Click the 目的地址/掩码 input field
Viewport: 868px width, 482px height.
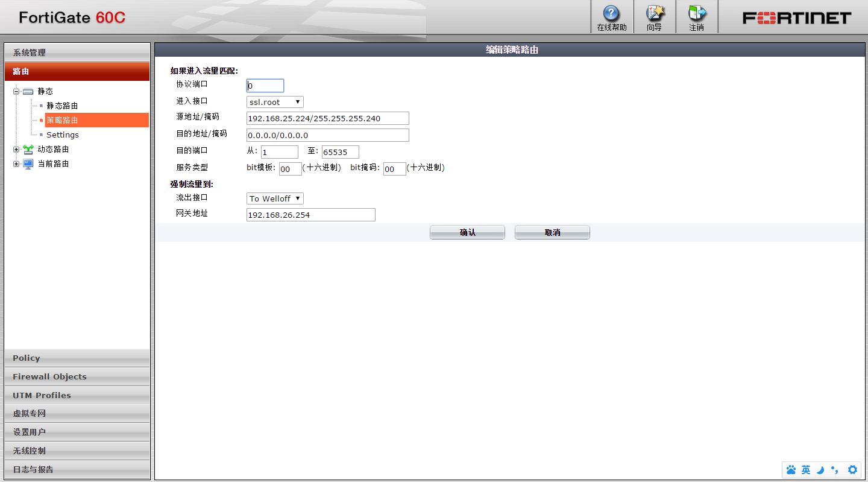click(x=328, y=135)
